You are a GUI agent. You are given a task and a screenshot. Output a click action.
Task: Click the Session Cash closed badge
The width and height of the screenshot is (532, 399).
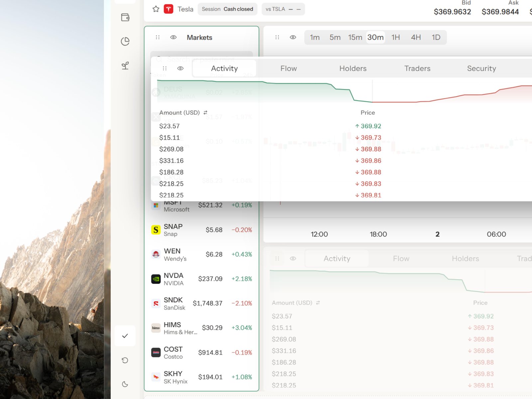pos(227,9)
